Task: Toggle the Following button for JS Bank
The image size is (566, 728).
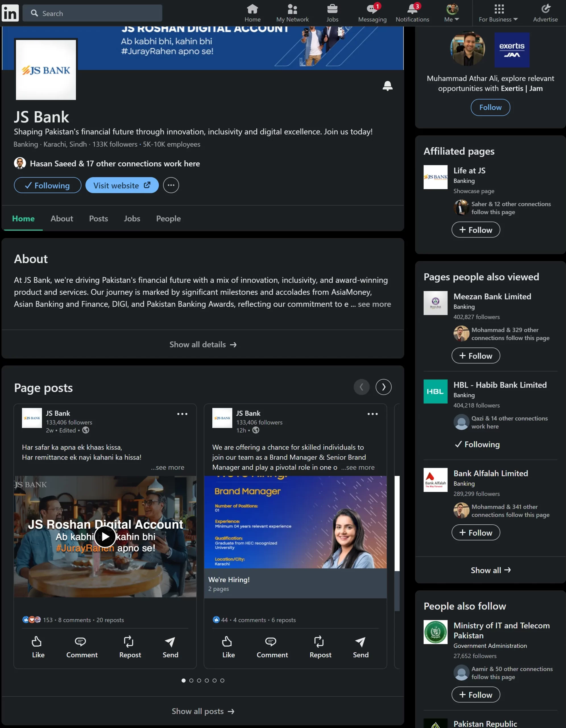Action: coord(48,185)
